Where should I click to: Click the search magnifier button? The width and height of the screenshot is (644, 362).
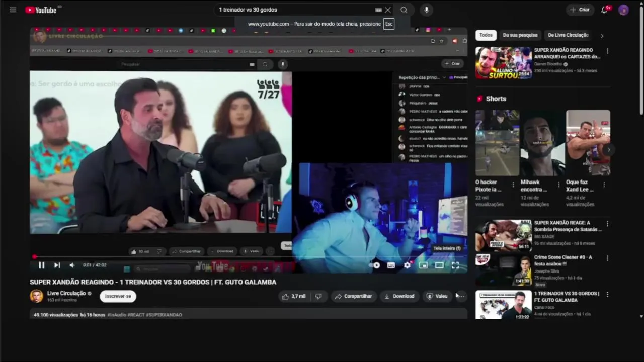click(x=404, y=10)
